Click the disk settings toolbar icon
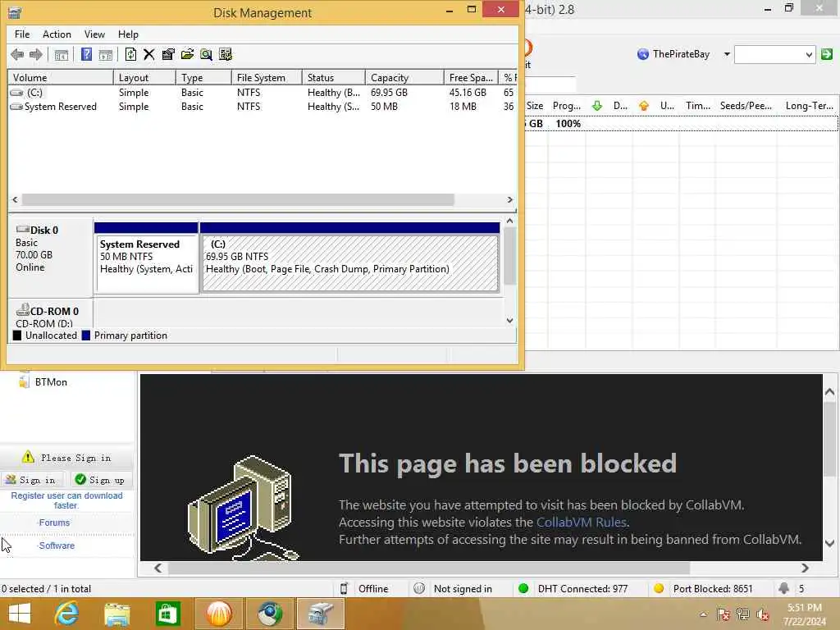840x630 pixels. click(x=226, y=55)
